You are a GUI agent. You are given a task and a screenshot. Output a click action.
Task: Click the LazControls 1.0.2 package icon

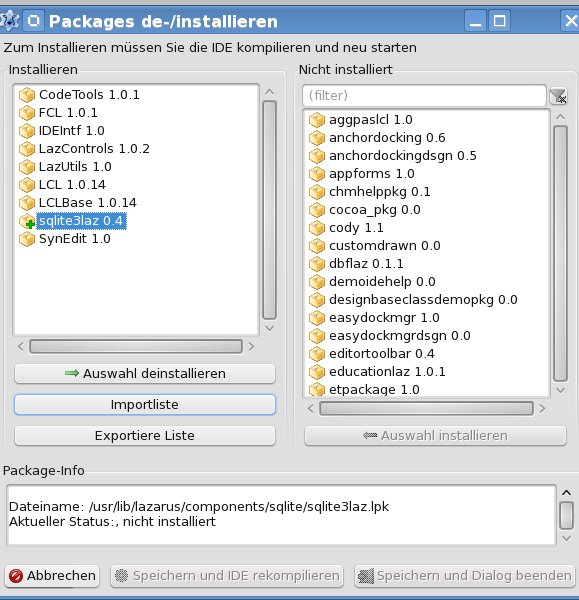[27, 149]
